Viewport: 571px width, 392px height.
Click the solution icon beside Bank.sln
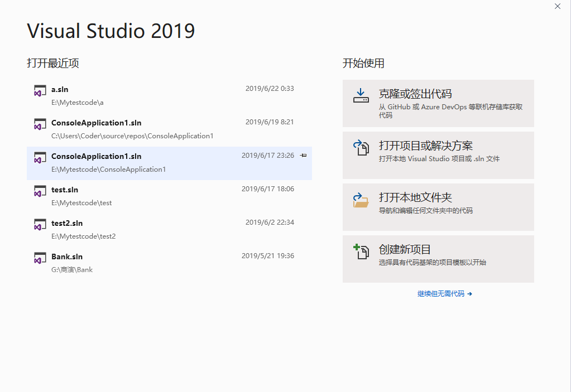tap(40, 258)
